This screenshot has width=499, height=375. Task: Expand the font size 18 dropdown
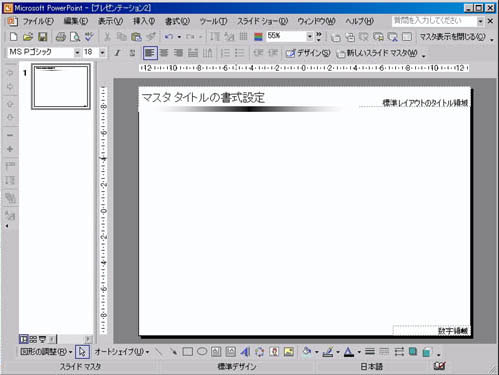point(102,53)
